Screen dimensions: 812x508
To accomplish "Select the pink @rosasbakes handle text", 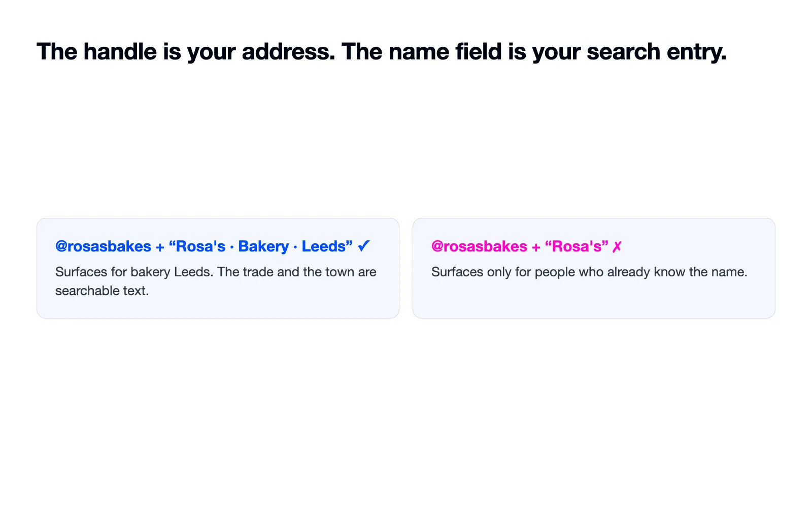I will click(479, 246).
